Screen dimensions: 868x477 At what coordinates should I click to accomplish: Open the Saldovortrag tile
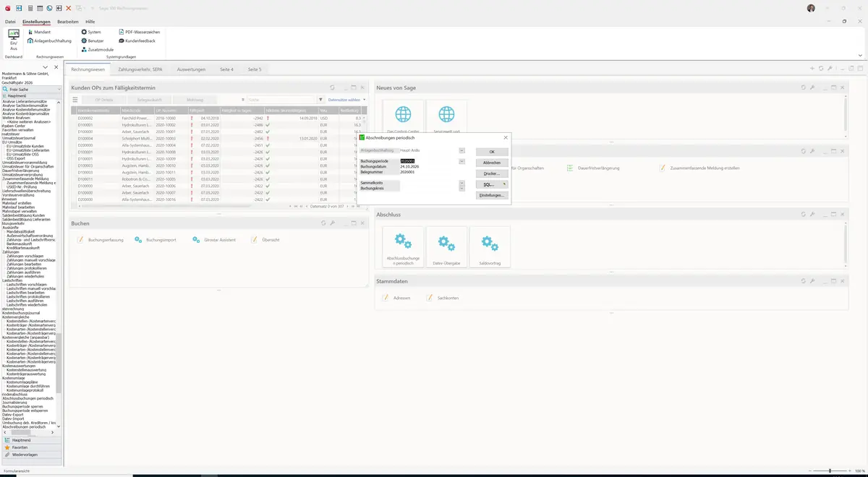490,246
